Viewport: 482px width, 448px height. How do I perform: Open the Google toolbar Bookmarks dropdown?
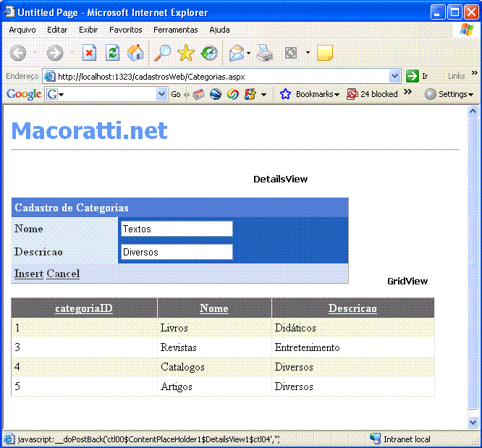(x=310, y=94)
